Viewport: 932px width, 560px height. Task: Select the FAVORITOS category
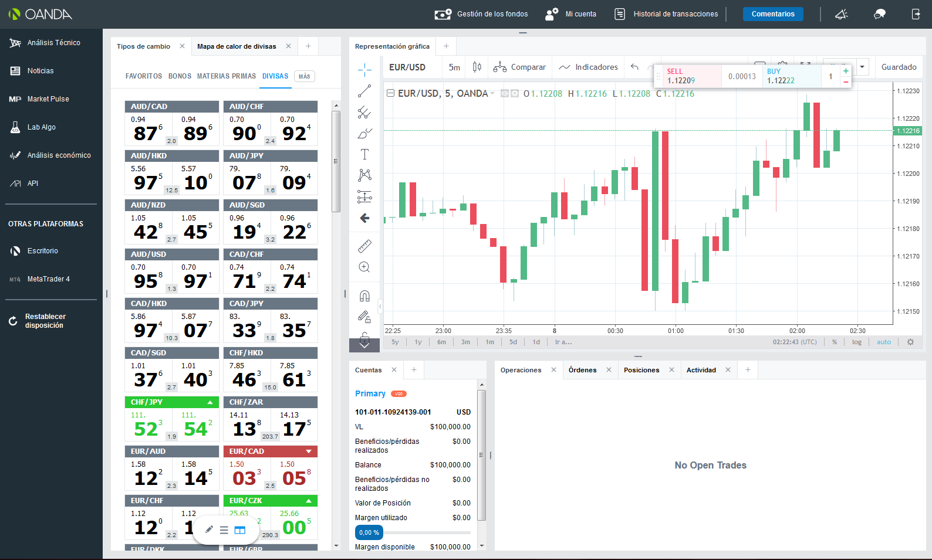144,76
